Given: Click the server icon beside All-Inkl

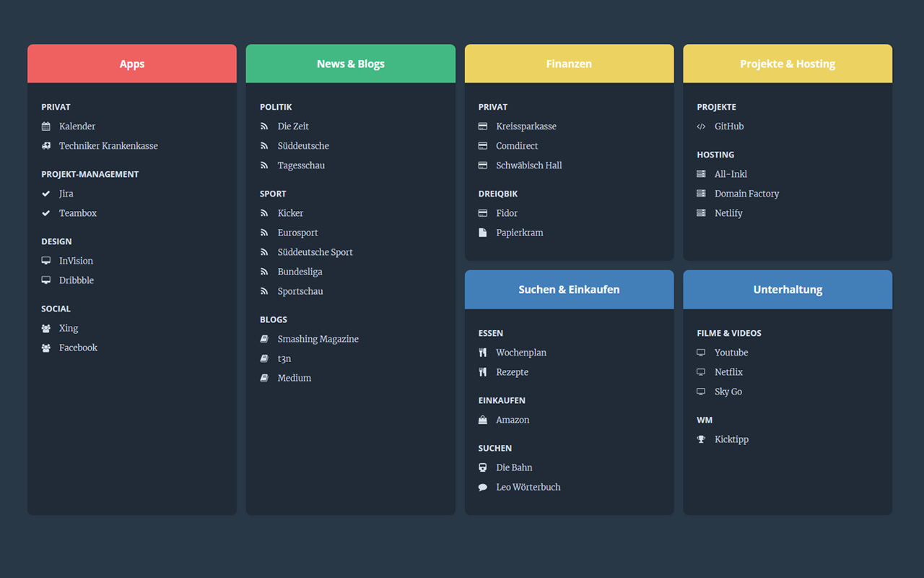Looking at the screenshot, I should coord(701,174).
